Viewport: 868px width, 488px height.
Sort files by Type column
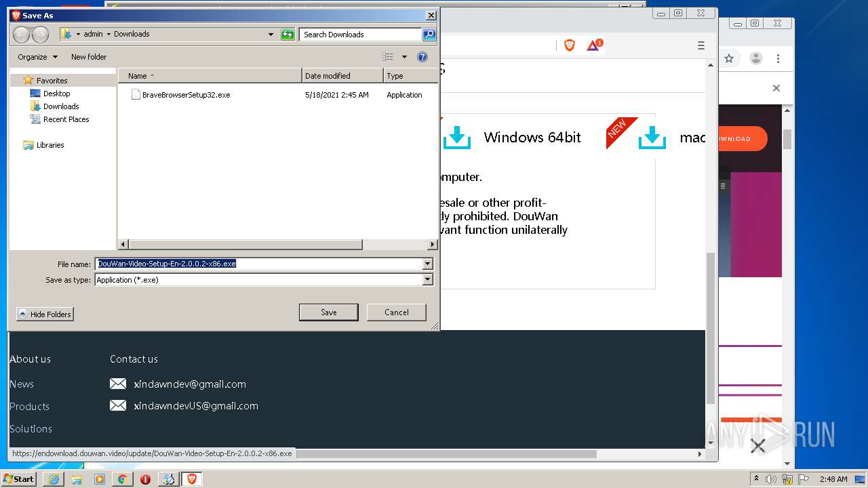(x=410, y=76)
